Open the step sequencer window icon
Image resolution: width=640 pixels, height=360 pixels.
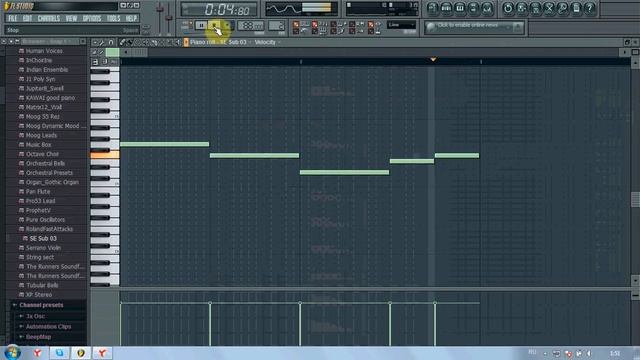[446, 8]
